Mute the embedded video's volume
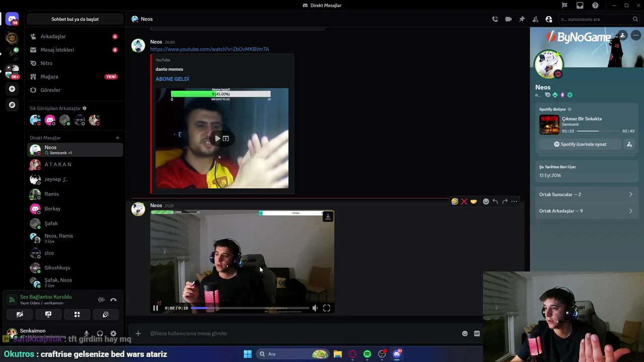Screen dimensions: 644x362 tap(315, 308)
